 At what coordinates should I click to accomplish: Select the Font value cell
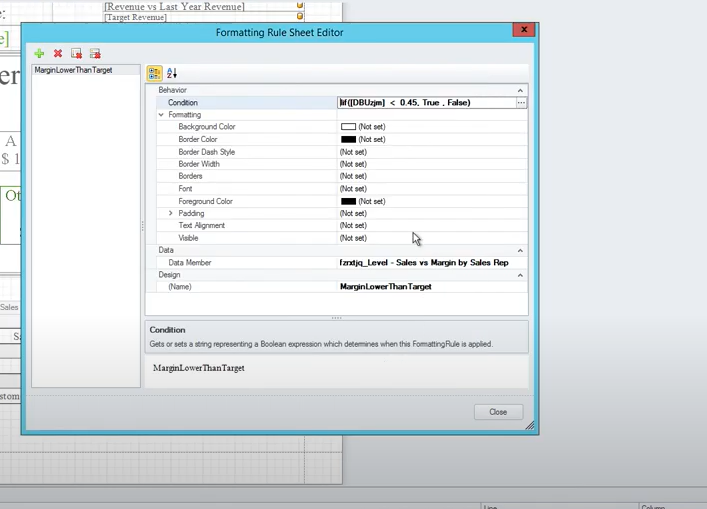coord(432,188)
